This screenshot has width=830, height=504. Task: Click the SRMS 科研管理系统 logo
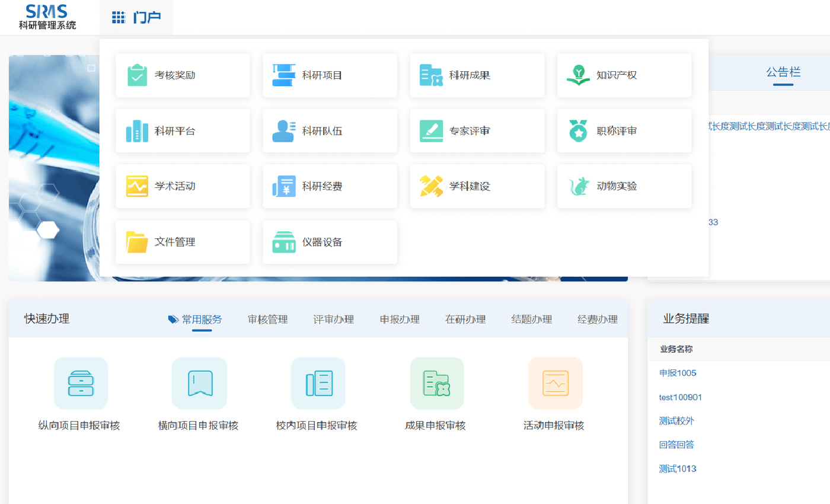click(47, 17)
